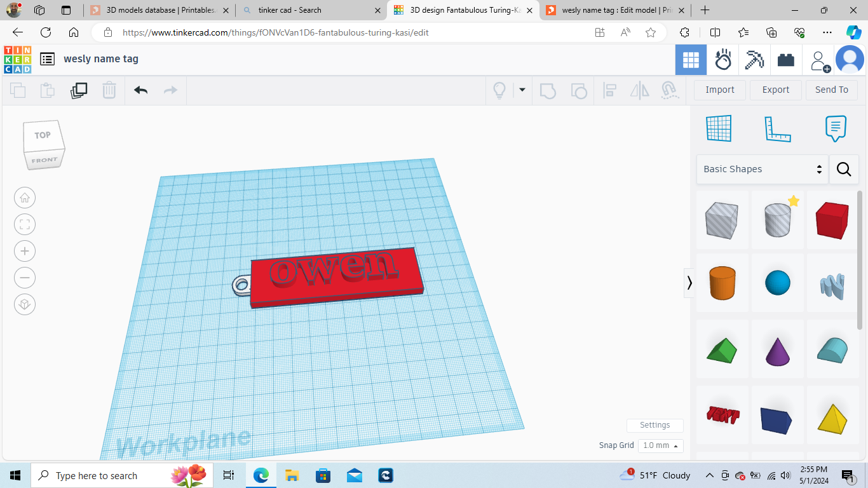Click the Delete trash can icon

(x=109, y=90)
